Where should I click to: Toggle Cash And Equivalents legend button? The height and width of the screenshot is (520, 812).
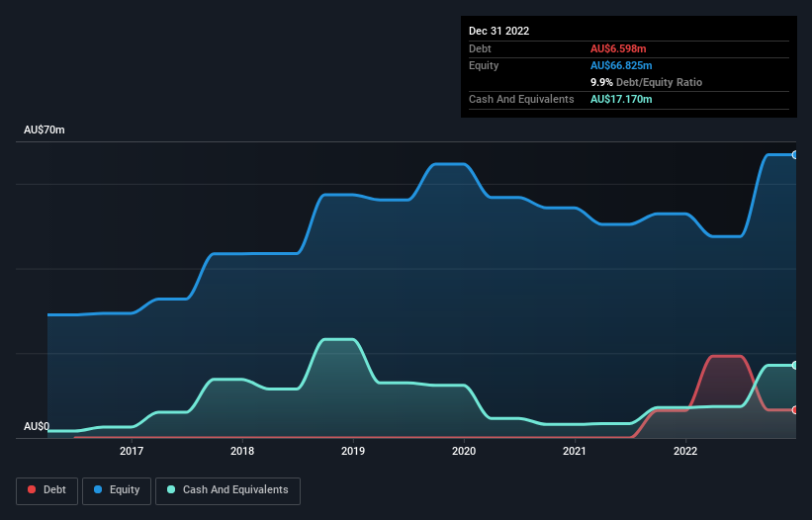227,490
